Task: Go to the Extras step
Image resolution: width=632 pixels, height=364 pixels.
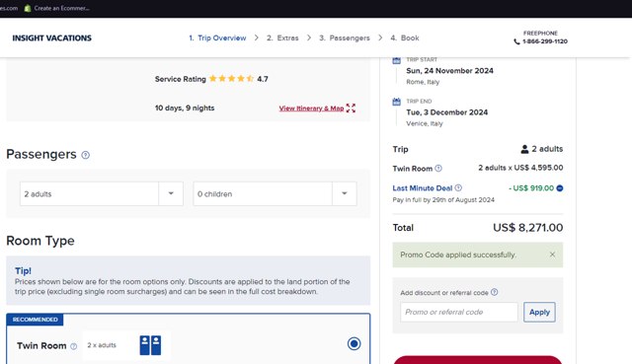Action: pos(282,37)
